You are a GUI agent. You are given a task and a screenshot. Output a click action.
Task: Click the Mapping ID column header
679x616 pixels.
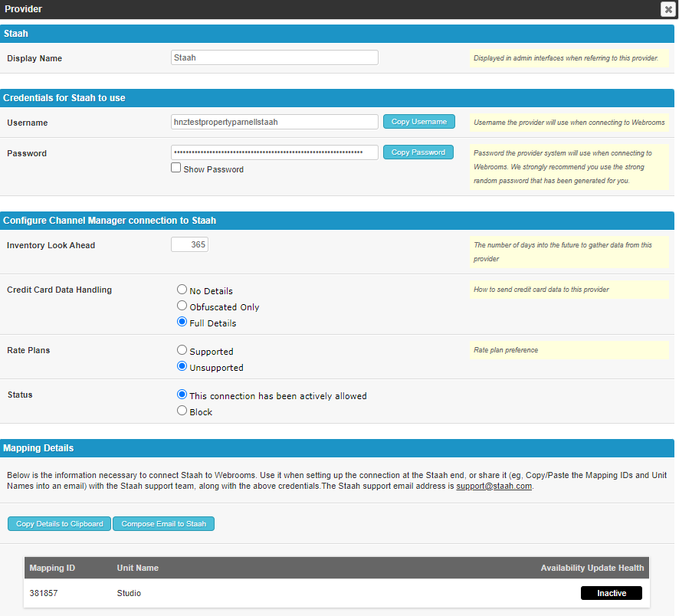click(52, 568)
